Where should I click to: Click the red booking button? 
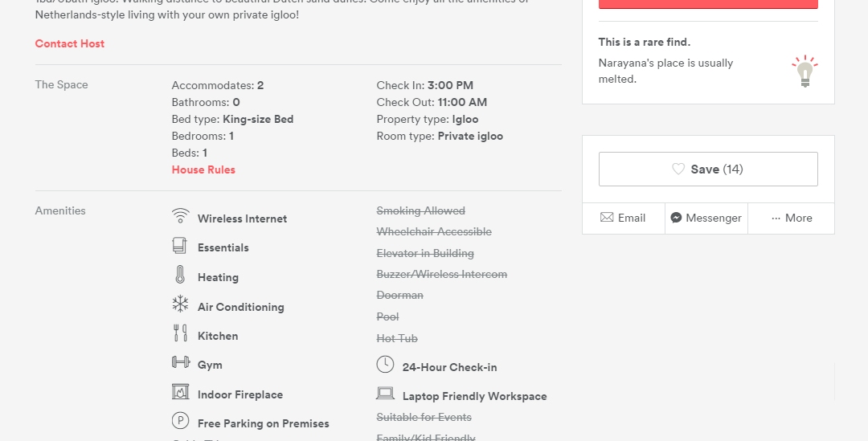coord(708,4)
